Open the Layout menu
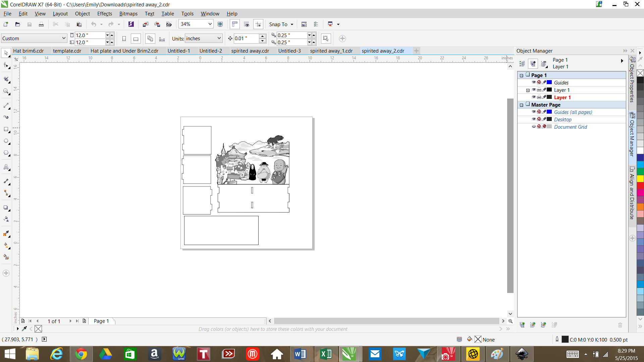Viewport: 644px width, 362px height. [x=60, y=14]
